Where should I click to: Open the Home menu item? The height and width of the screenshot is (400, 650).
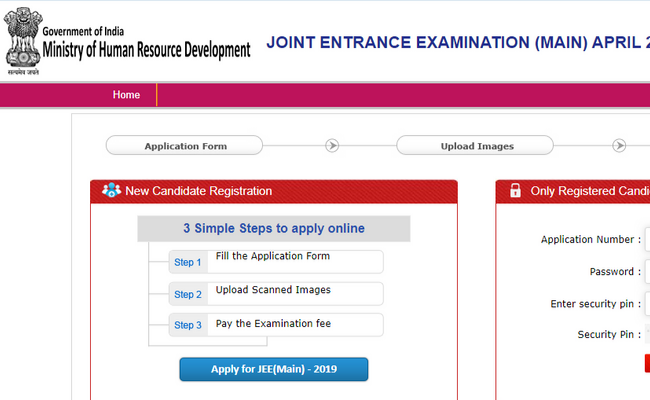point(126,95)
